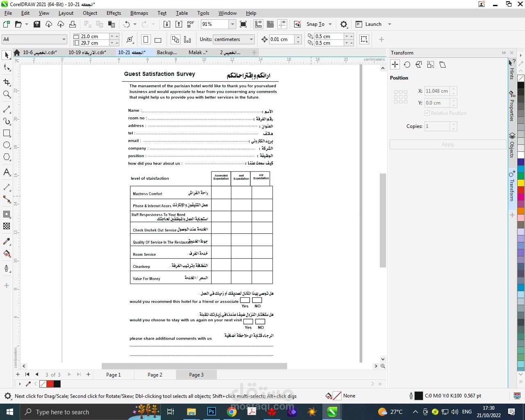
Task: Open the Objects docker tab
Action: point(512,146)
